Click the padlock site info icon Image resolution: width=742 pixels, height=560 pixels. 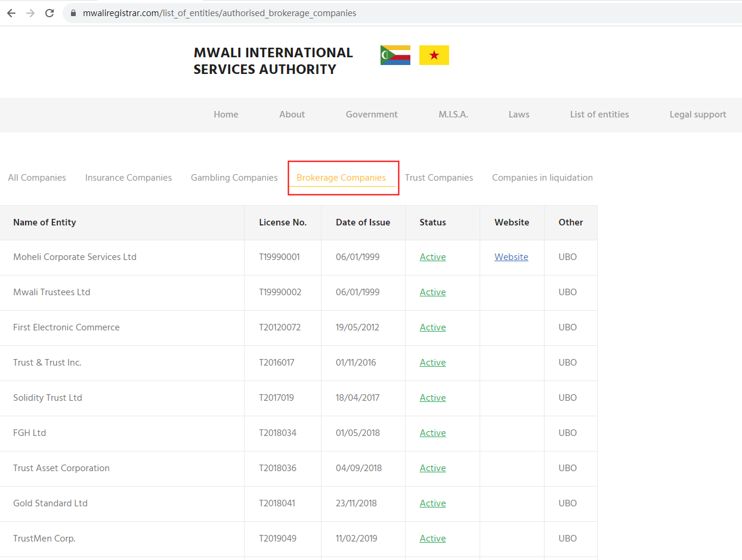click(x=74, y=13)
